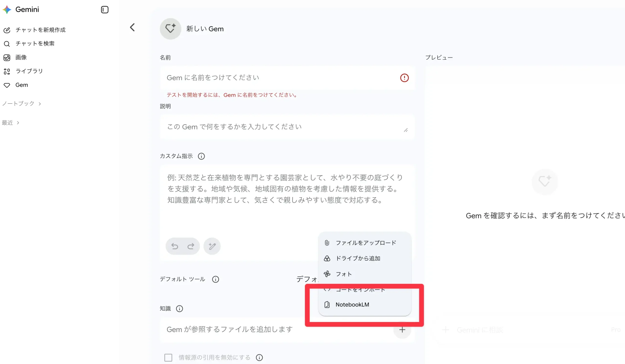Click the images sidebar icon
Screen dimensions: 625x364
pos(7,58)
